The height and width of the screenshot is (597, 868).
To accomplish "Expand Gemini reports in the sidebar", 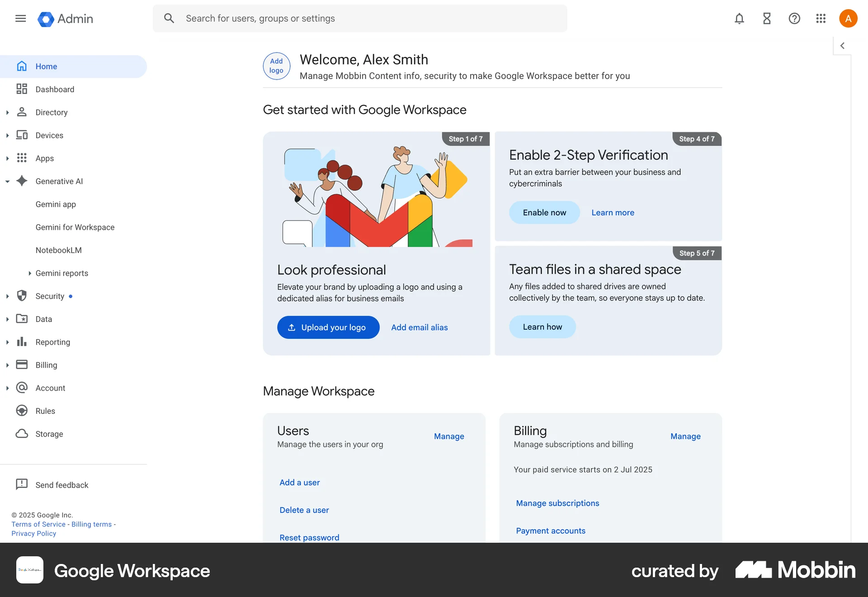I will (x=29, y=273).
